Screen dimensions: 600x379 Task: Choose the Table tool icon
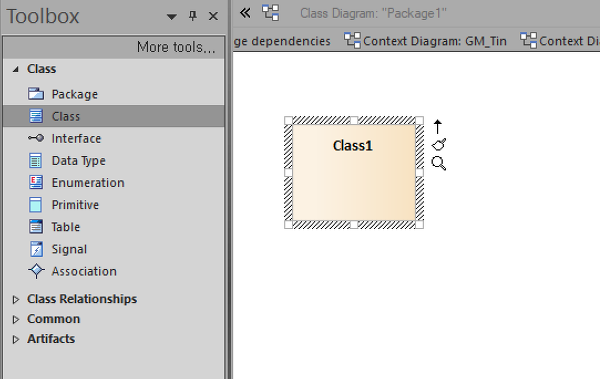[36, 227]
